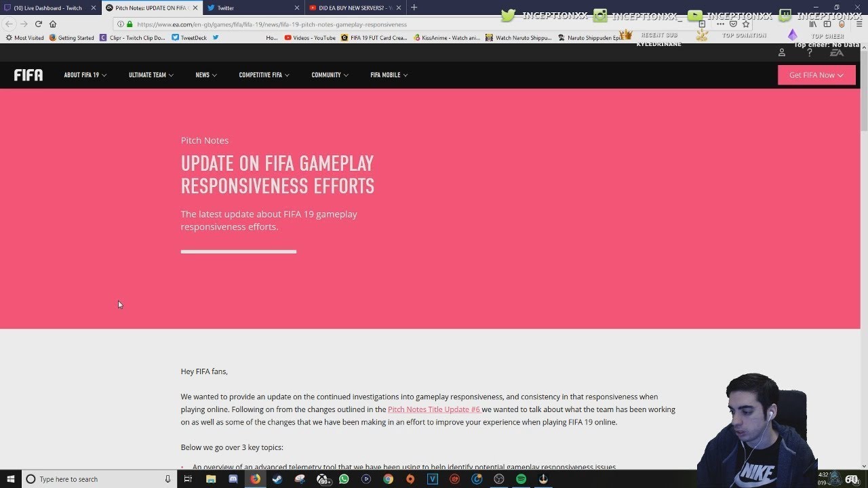Click the browser forward arrow
868x488 pixels.
tap(24, 24)
